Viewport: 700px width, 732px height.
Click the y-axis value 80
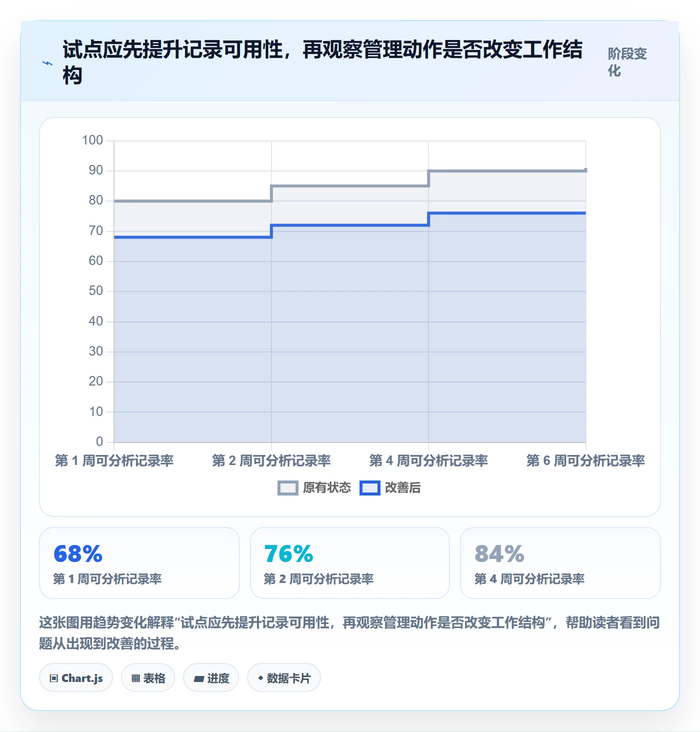96,200
